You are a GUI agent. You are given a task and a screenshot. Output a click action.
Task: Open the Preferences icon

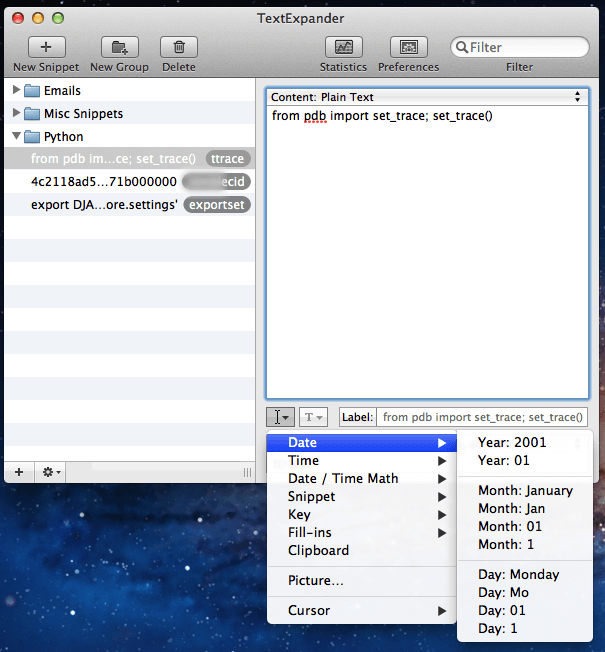click(x=408, y=47)
